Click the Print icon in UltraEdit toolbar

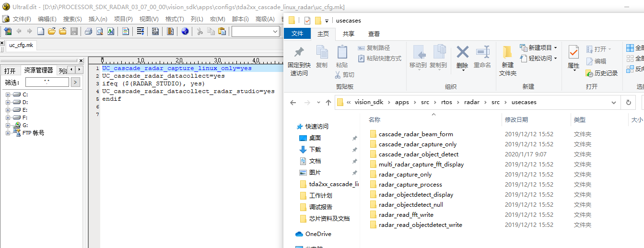(x=88, y=31)
